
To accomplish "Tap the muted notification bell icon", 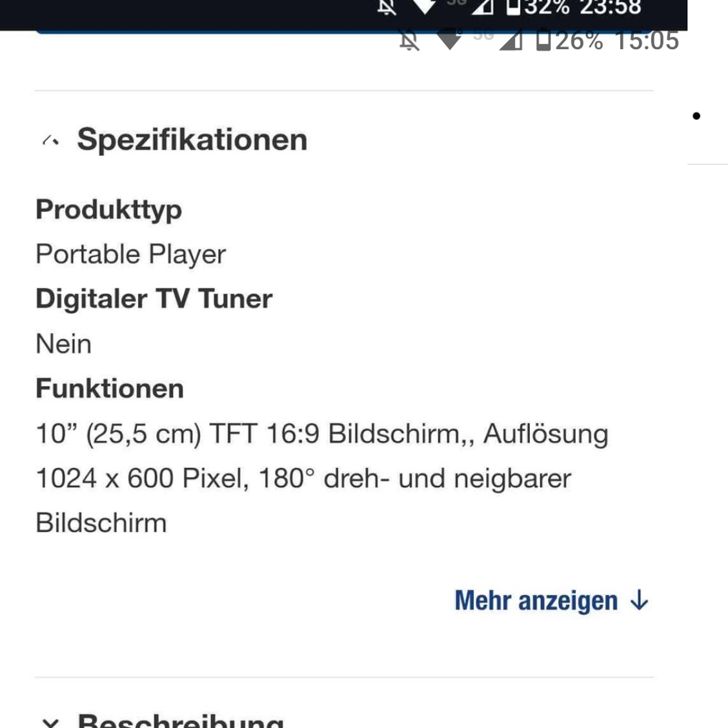I will pos(409,41).
